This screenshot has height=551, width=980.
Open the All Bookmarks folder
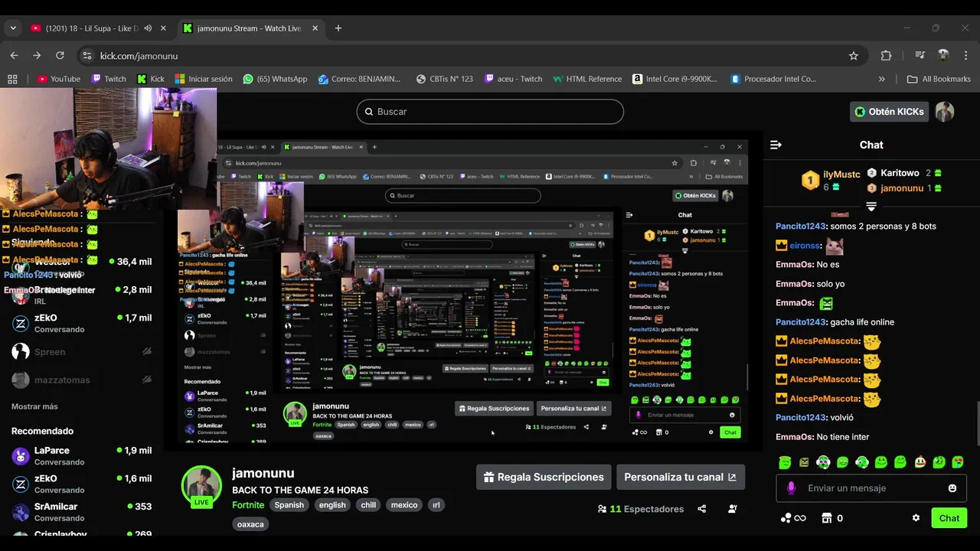click(939, 79)
